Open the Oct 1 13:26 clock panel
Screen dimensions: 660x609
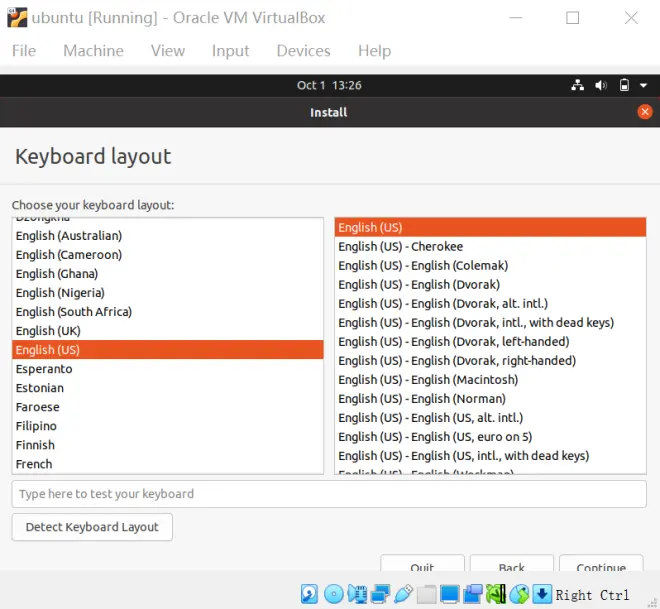329,85
